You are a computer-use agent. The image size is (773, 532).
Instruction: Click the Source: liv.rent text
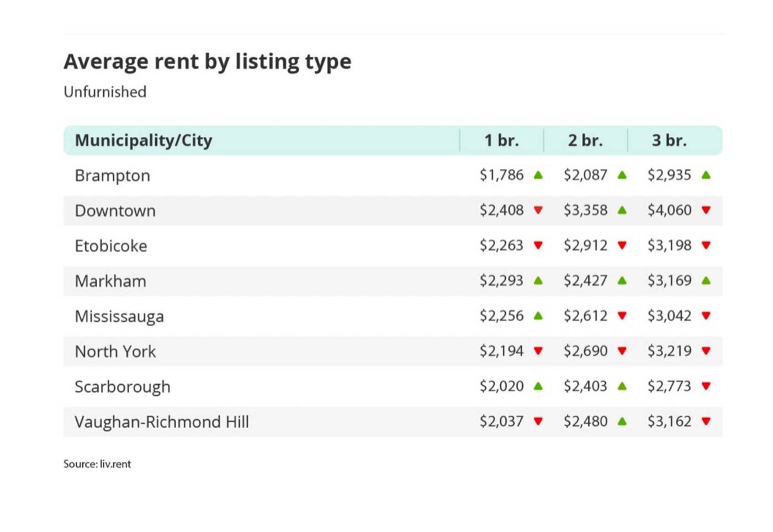coord(97,464)
